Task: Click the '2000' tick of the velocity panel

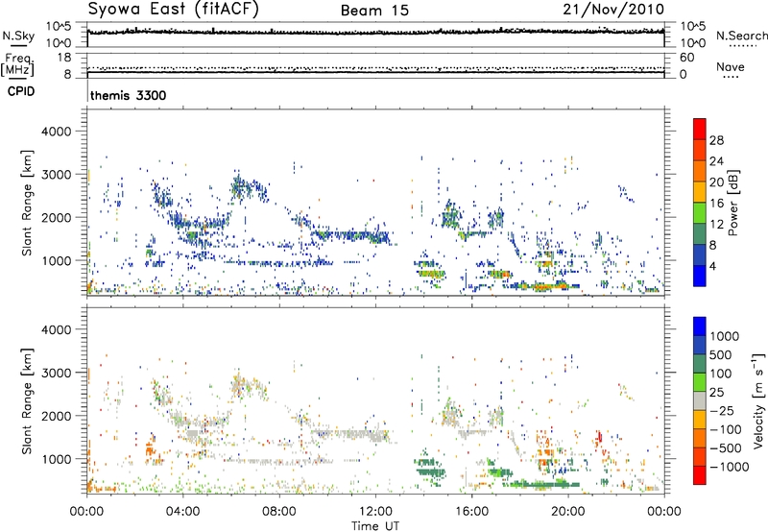Action: [x=57, y=416]
